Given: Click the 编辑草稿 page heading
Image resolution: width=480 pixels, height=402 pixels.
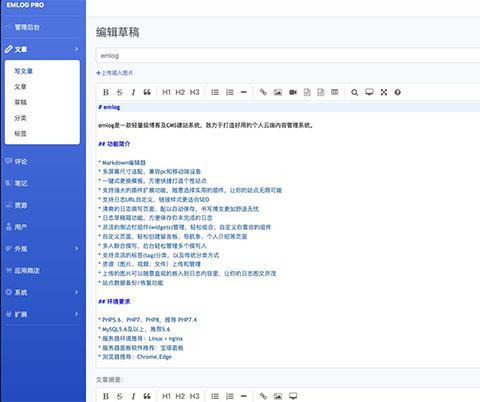Looking at the screenshot, I should click(x=118, y=32).
